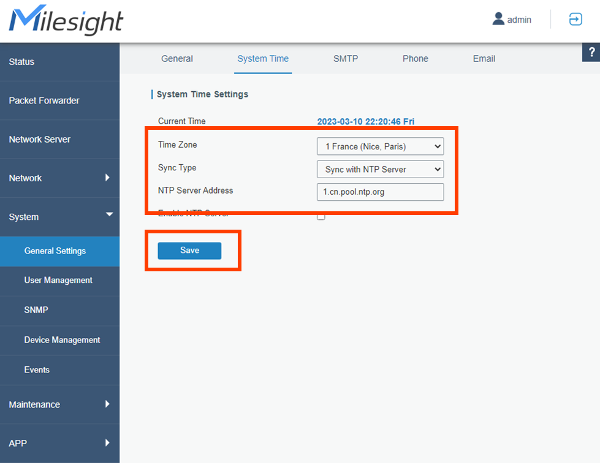This screenshot has height=463, width=600.
Task: Open the Phone tab
Action: 415,59
